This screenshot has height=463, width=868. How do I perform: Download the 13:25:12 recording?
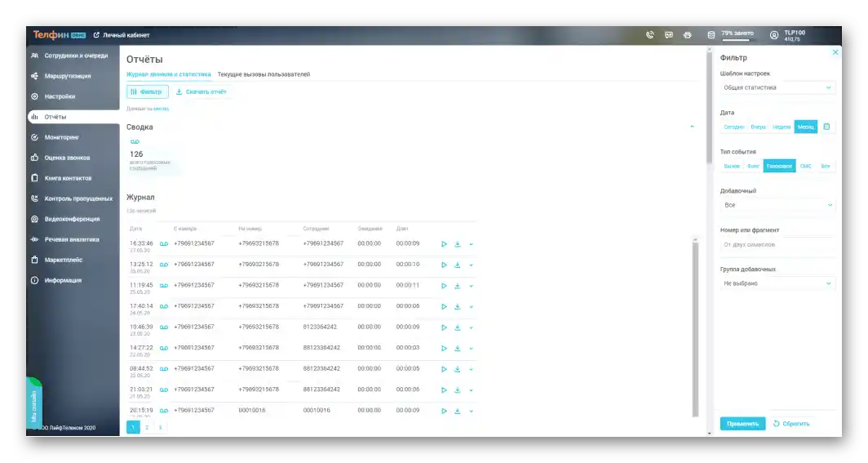point(457,265)
